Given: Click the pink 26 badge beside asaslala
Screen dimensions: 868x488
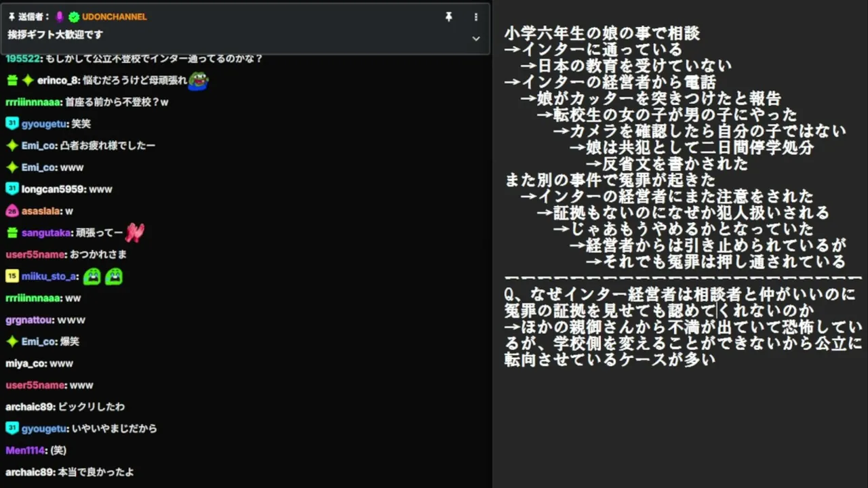Looking at the screenshot, I should coord(12,211).
